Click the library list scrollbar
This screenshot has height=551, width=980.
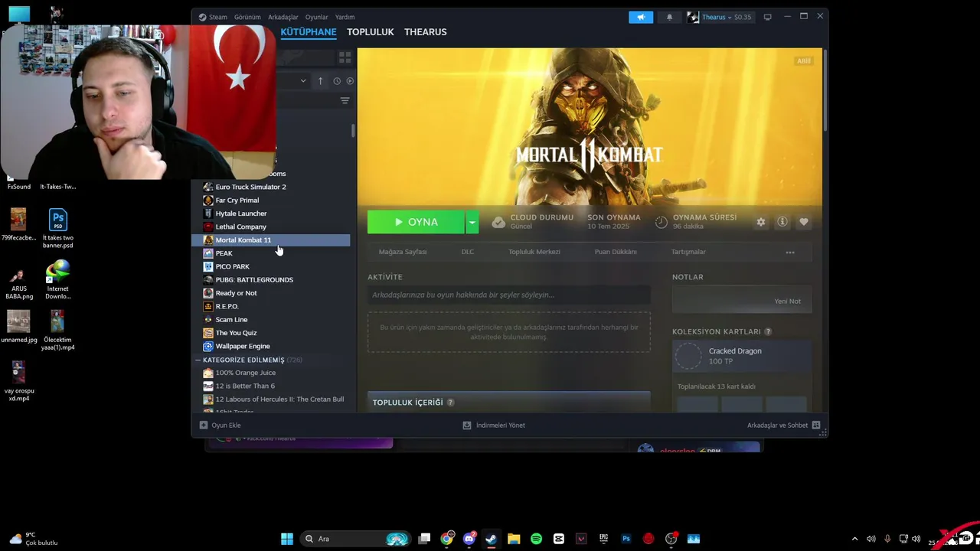point(353,131)
